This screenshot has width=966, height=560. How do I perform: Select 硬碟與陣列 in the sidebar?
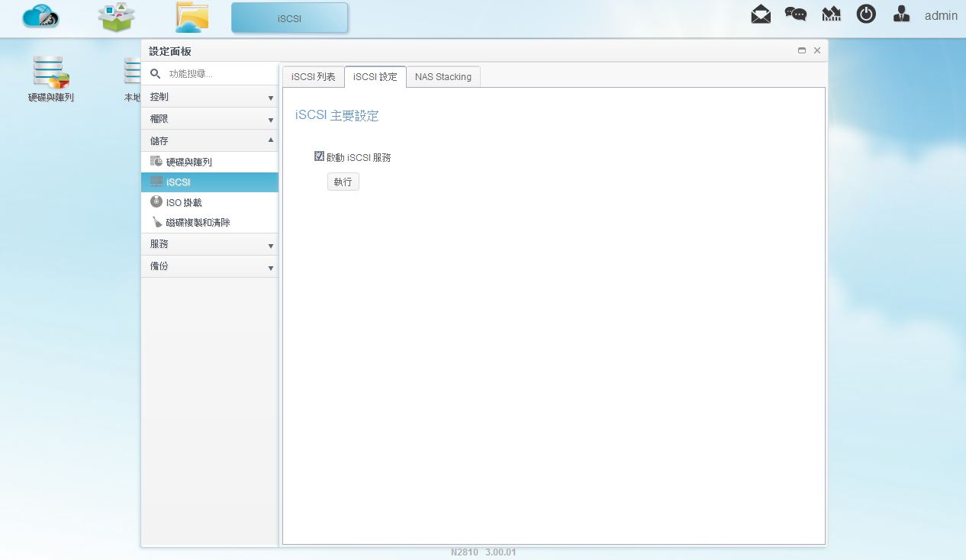pos(210,162)
